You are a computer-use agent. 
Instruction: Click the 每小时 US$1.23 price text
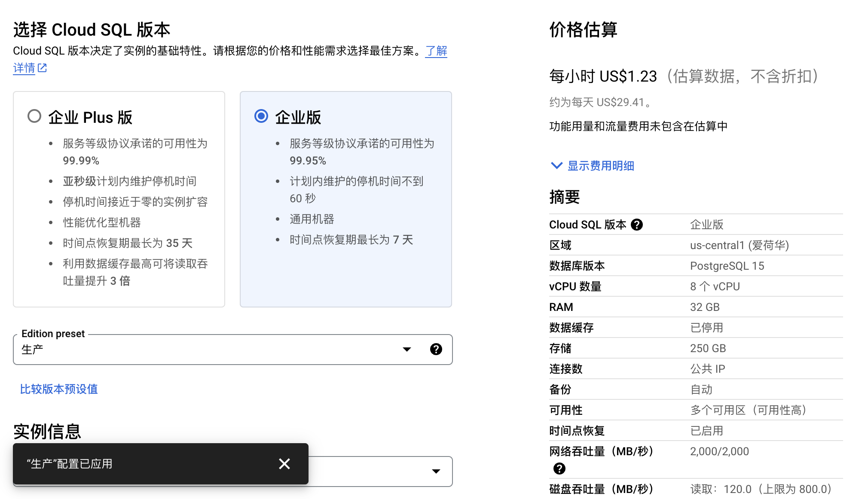pos(603,76)
